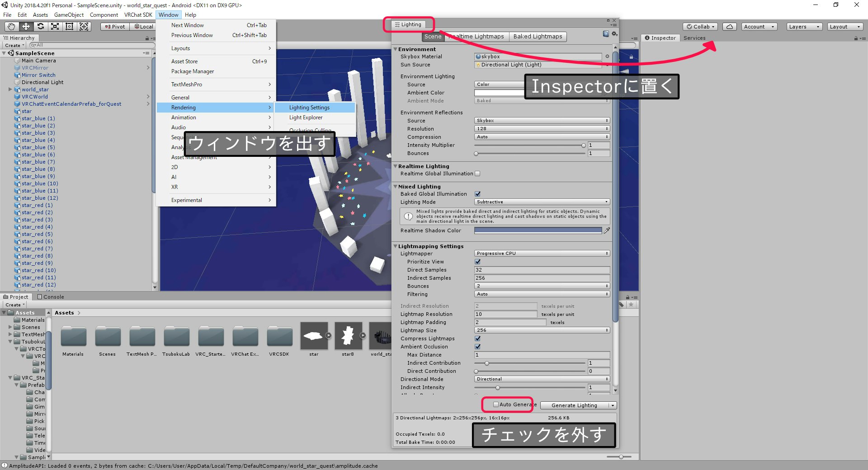Select the star asset thumbnail
The height and width of the screenshot is (470, 868).
click(x=314, y=336)
